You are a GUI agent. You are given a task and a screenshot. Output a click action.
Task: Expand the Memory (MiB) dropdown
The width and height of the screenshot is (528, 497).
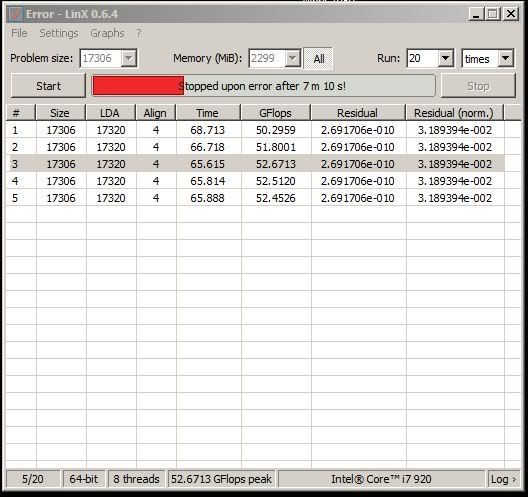(x=292, y=58)
